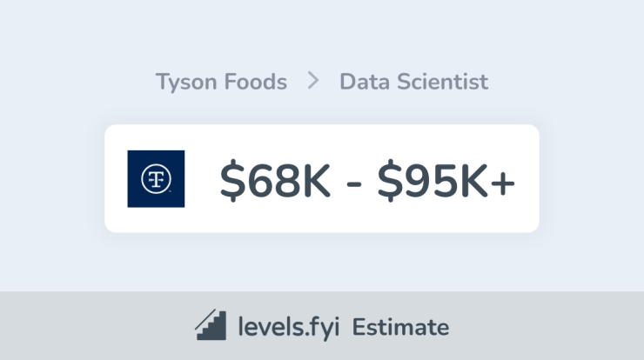Click the $95K upper salary figure
This screenshot has width=644, height=360.
tap(433, 180)
